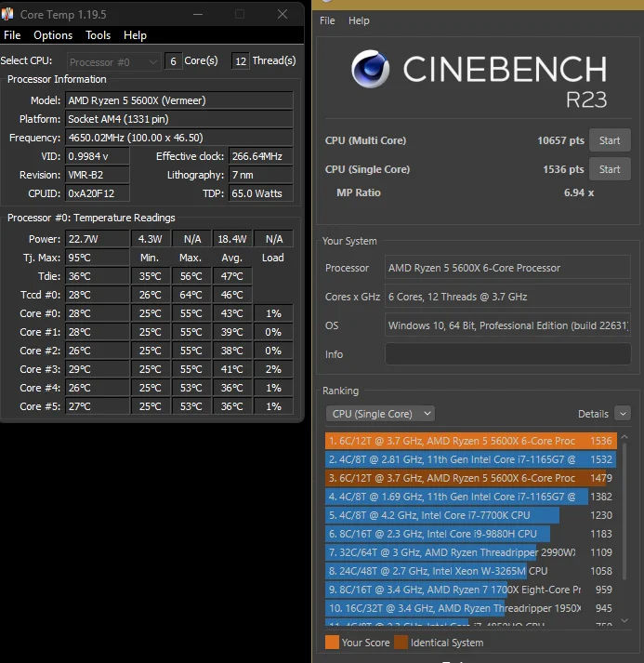The width and height of the screenshot is (644, 663).
Task: Click the Info input field in Cinebench
Action: tap(508, 354)
